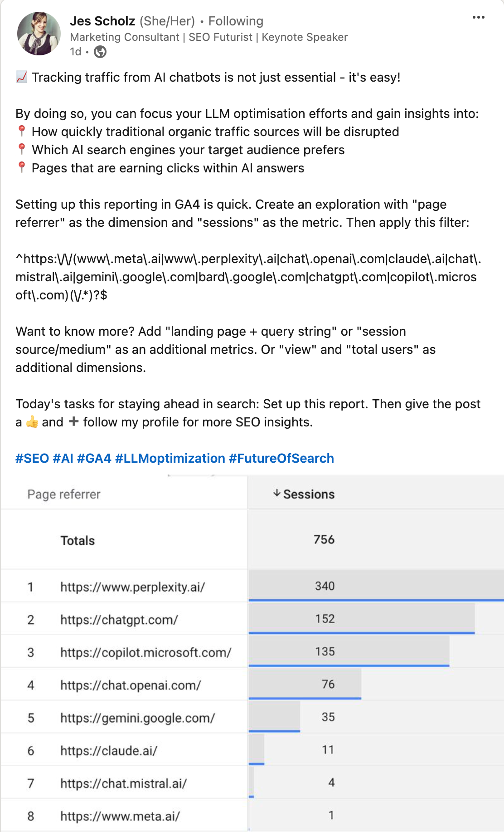504x832 pixels.
Task: Click the globe public visibility icon
Action: pos(100,52)
